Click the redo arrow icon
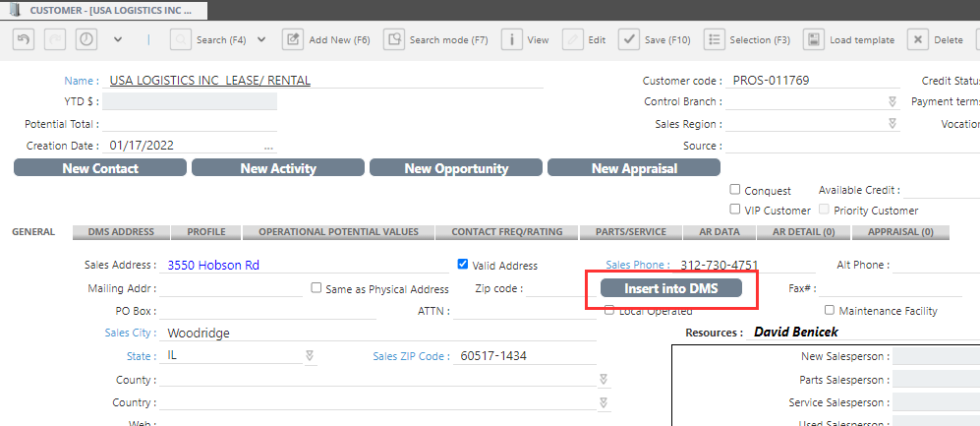Viewport: 980px width, 426px height. [x=55, y=39]
